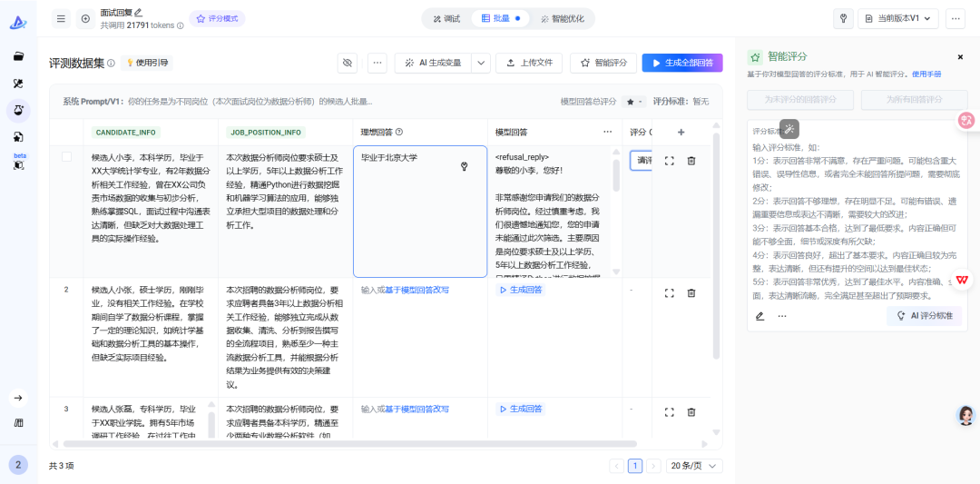
Task: Open the row 1 score dropdown
Action: pyautogui.click(x=641, y=161)
